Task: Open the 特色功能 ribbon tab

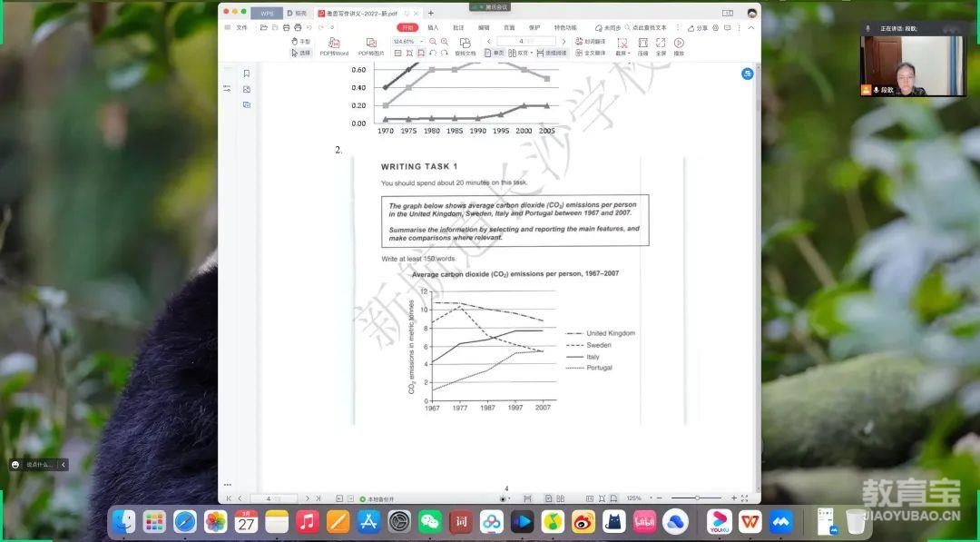Action: pyautogui.click(x=565, y=27)
